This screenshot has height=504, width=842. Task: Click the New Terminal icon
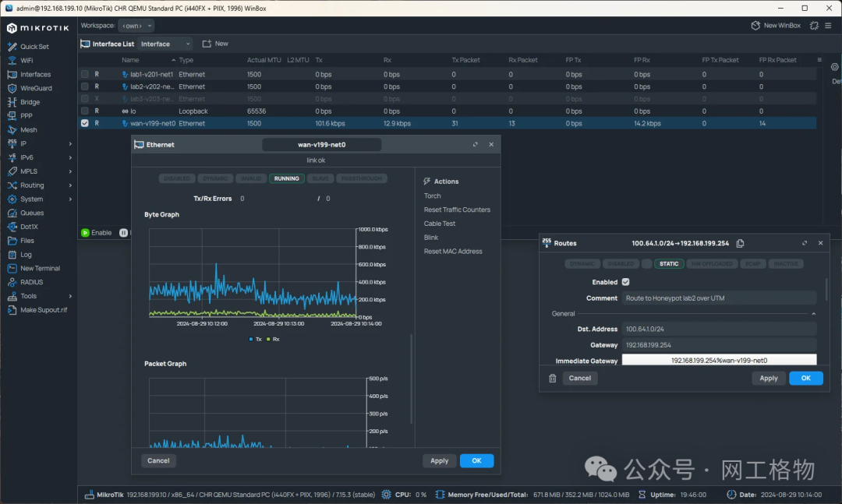point(12,268)
